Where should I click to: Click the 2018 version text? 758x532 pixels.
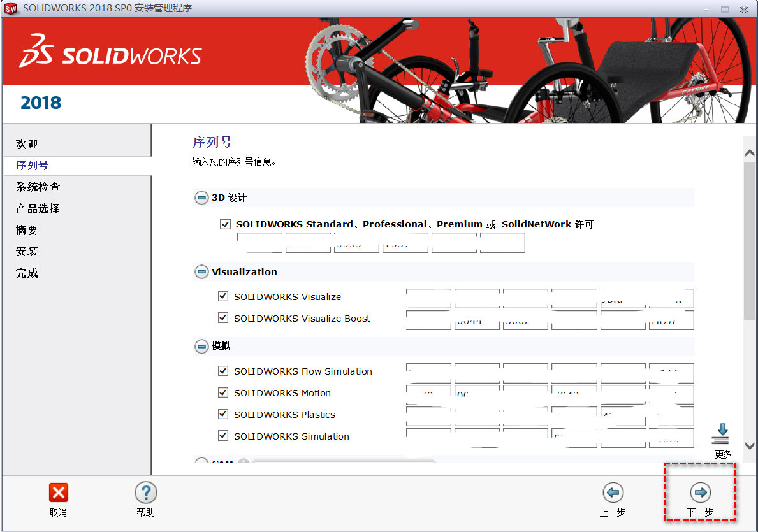[41, 103]
